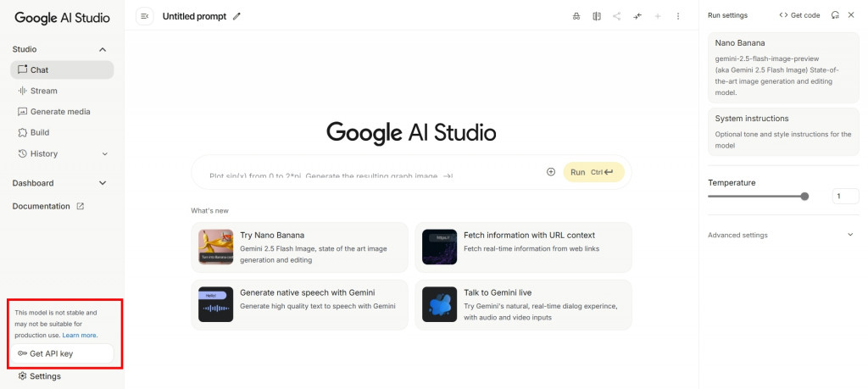Click the sidebar collapse toggle icon
The image size is (868, 389).
(x=144, y=17)
